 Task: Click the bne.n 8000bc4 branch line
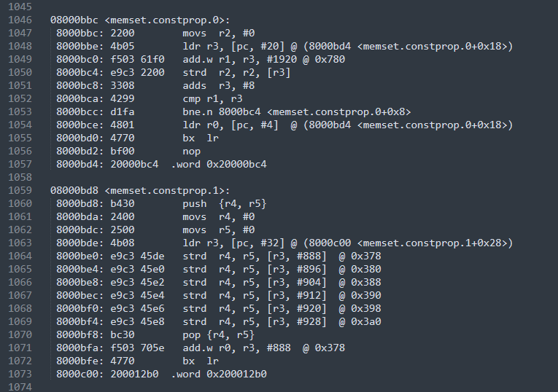click(233, 111)
